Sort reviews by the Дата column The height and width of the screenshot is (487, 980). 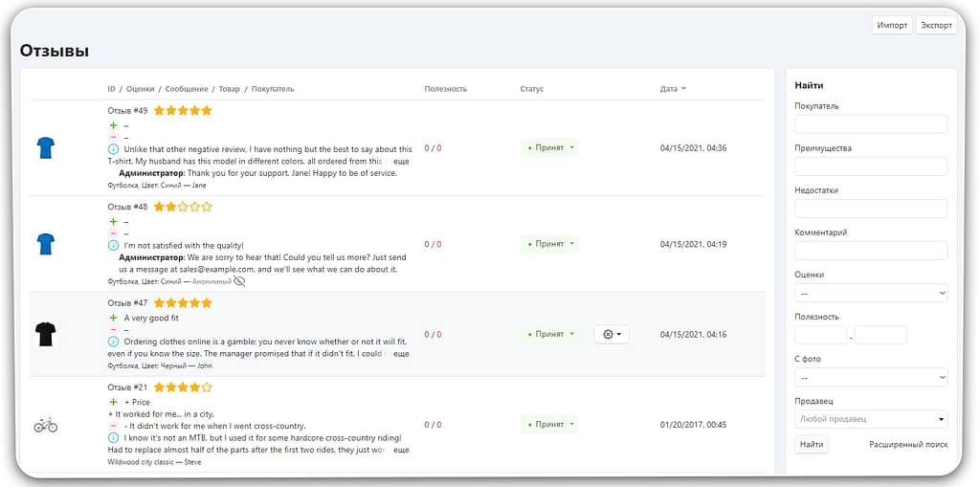click(x=673, y=89)
